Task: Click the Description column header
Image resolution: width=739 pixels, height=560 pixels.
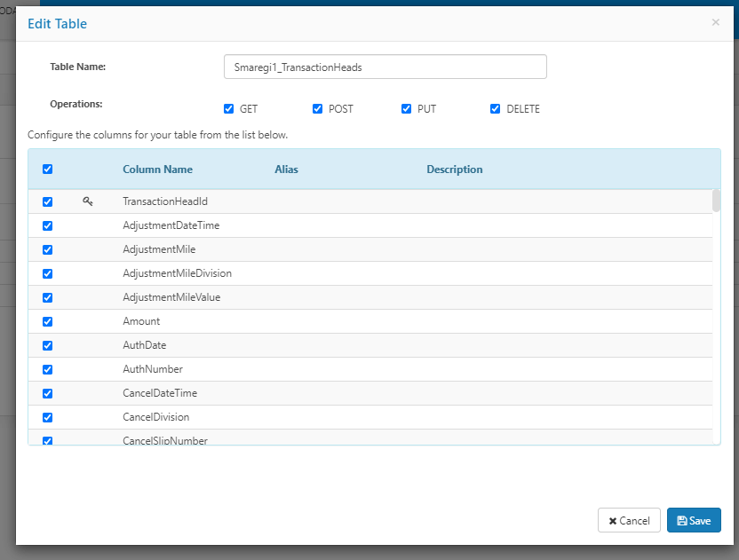Action: [454, 170]
